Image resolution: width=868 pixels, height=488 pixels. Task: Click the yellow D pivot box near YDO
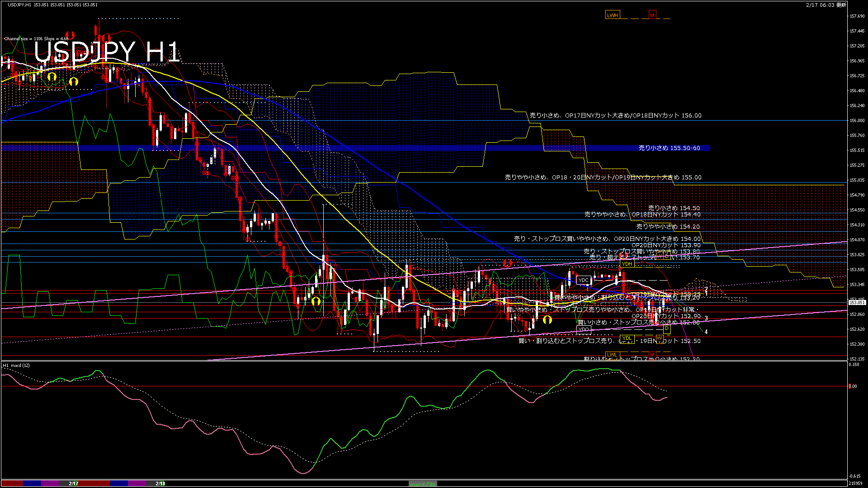tap(667, 329)
